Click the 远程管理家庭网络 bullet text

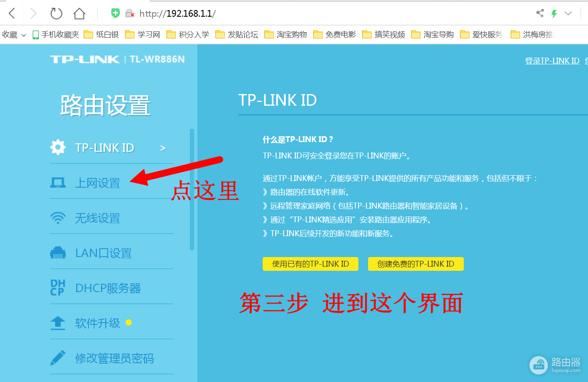click(x=366, y=206)
